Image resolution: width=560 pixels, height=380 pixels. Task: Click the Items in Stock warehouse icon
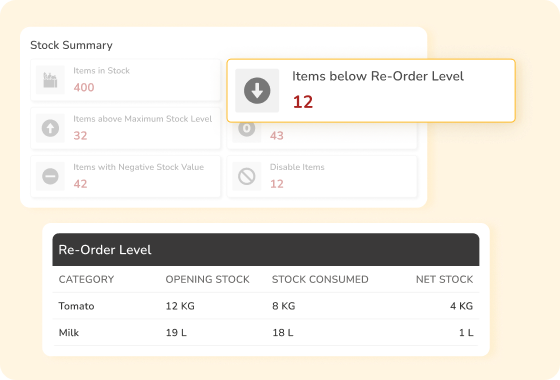click(50, 80)
